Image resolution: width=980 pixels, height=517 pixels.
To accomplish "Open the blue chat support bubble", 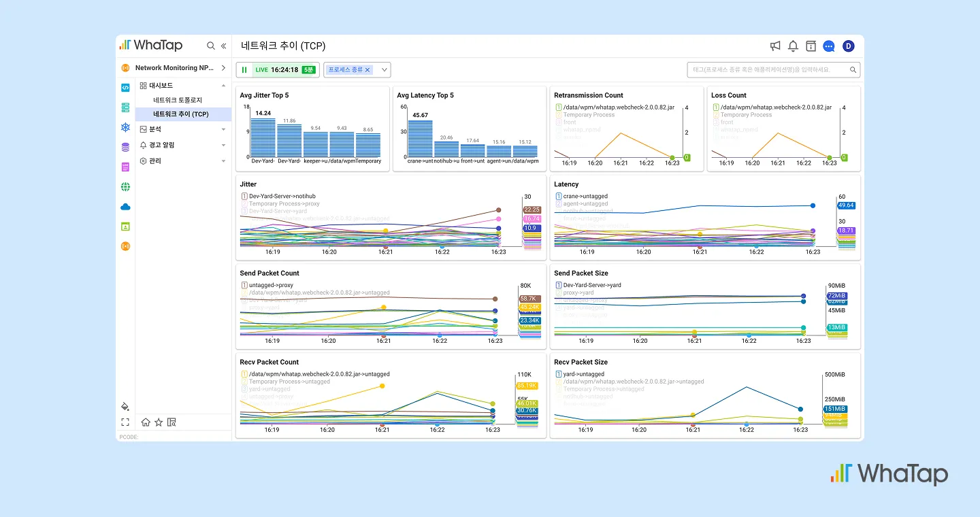I will (829, 46).
